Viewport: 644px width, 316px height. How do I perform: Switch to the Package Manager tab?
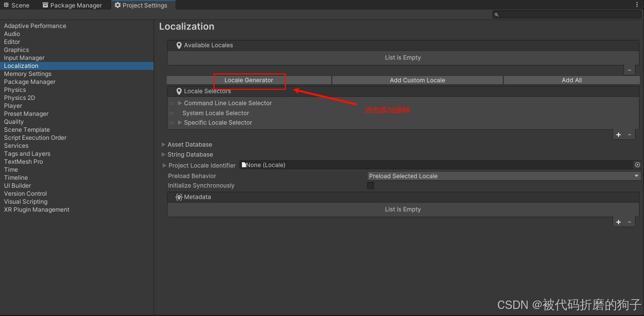pyautogui.click(x=72, y=5)
